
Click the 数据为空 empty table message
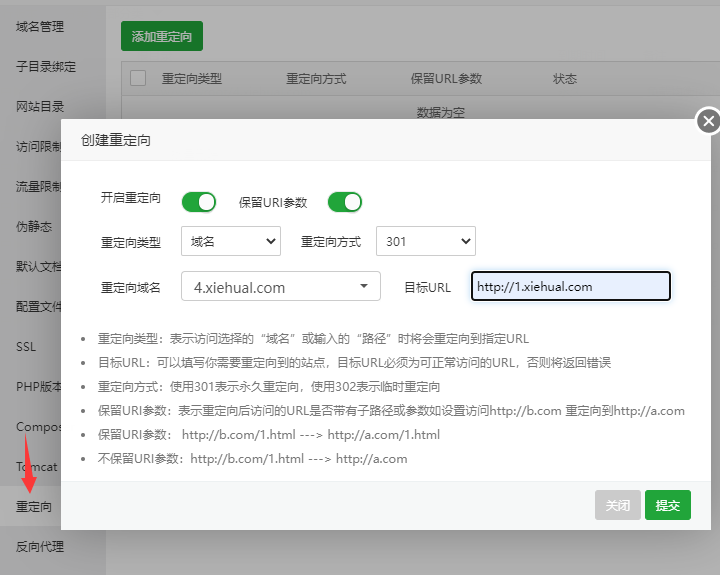pyautogui.click(x=441, y=112)
